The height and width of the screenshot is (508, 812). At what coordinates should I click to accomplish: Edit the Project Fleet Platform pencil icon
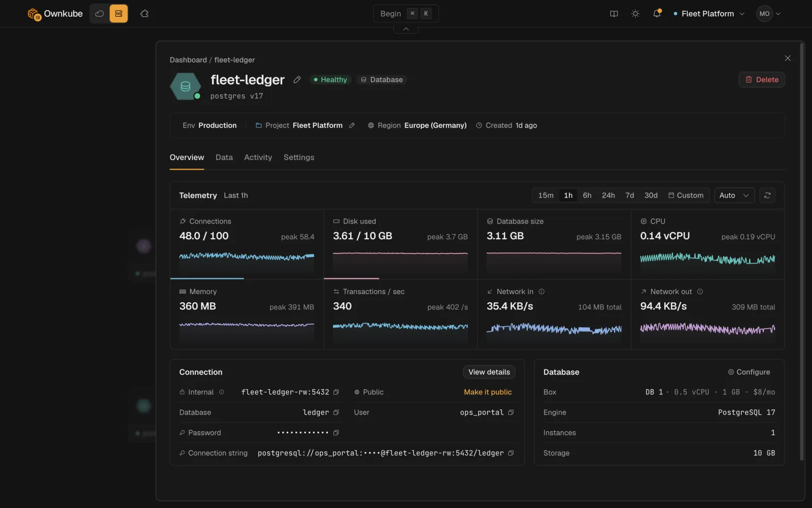click(352, 125)
